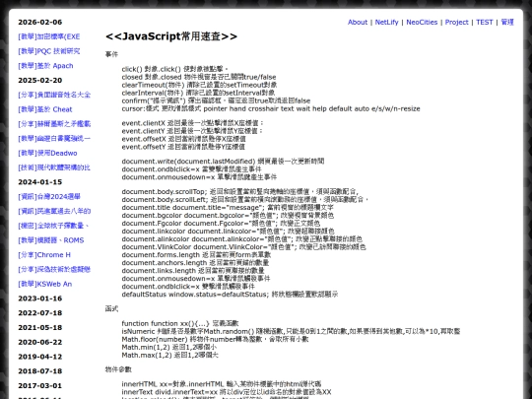Open the '[資訊]台灣2024' sidebar post

tap(49, 197)
